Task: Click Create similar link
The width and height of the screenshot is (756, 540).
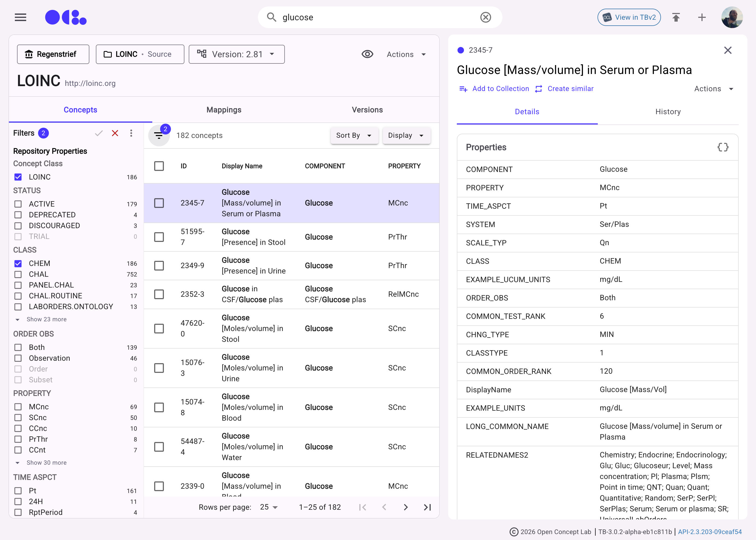Action: pos(565,89)
